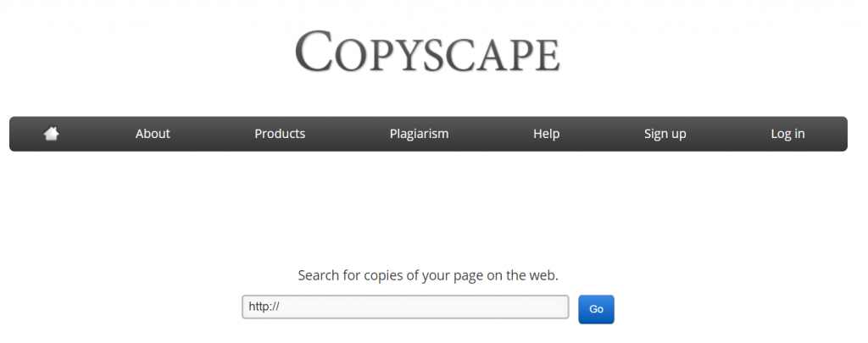This screenshot has width=868, height=343.
Task: Open the Log in page
Action: pos(787,134)
